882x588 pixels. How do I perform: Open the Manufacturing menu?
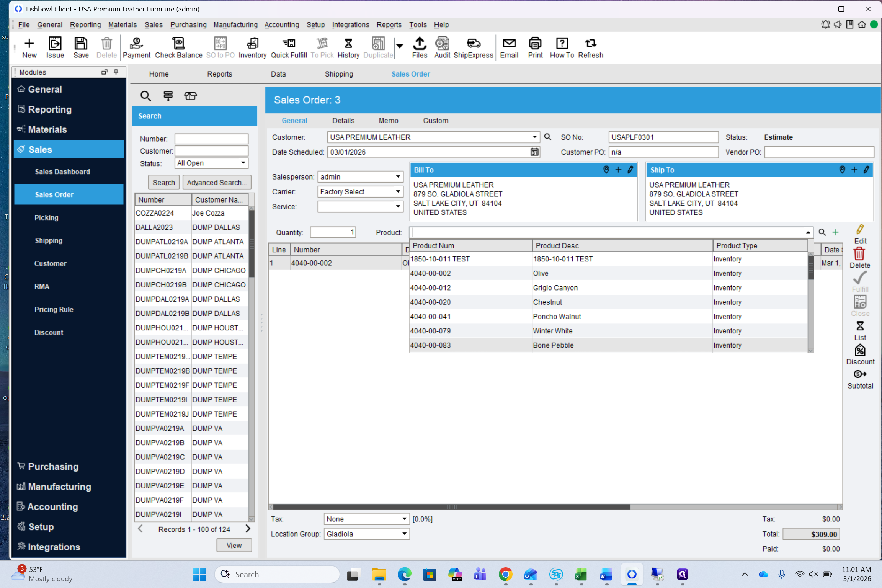click(x=235, y=25)
